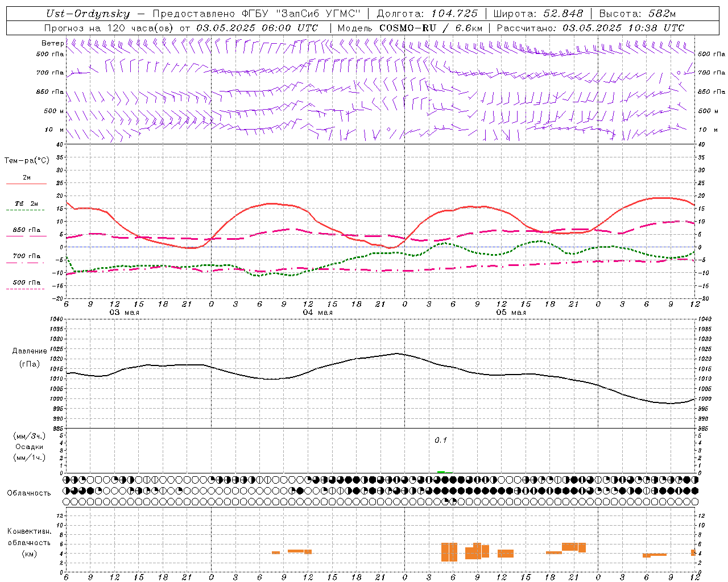Click the station name Ust-Ordynsky in header
The image size is (728, 582).
[88, 14]
